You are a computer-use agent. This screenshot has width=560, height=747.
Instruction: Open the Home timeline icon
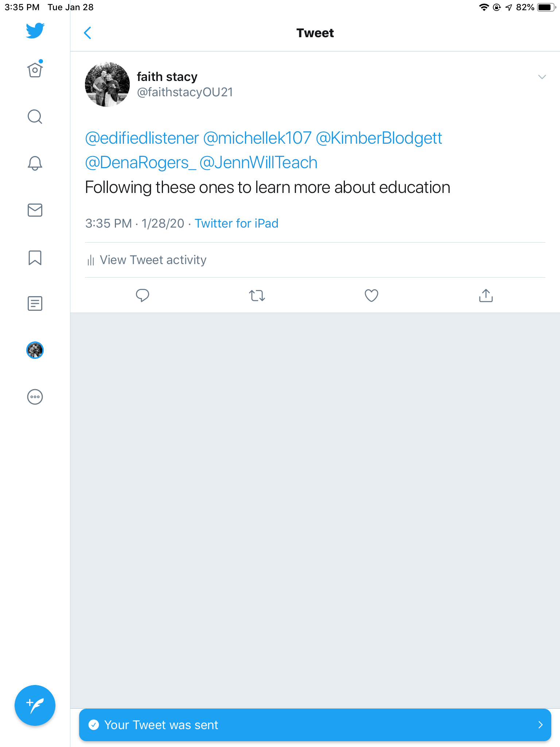[x=35, y=70]
